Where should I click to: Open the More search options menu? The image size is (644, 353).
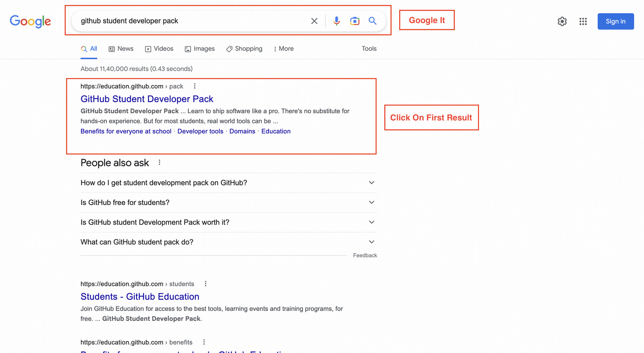pyautogui.click(x=284, y=49)
